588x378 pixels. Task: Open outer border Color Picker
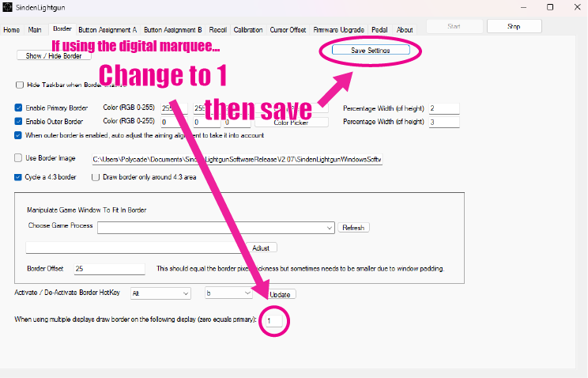tap(292, 123)
